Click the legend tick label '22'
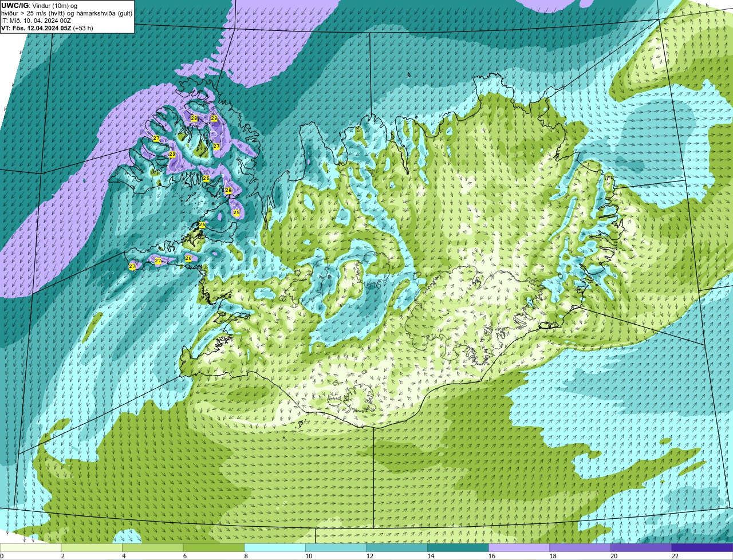The width and height of the screenshot is (733, 560). pyautogui.click(x=676, y=556)
